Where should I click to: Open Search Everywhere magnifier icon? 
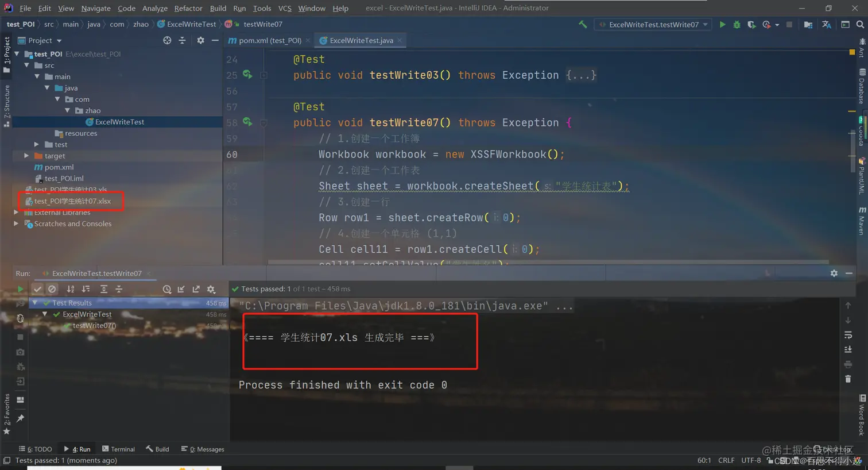tap(860, 25)
